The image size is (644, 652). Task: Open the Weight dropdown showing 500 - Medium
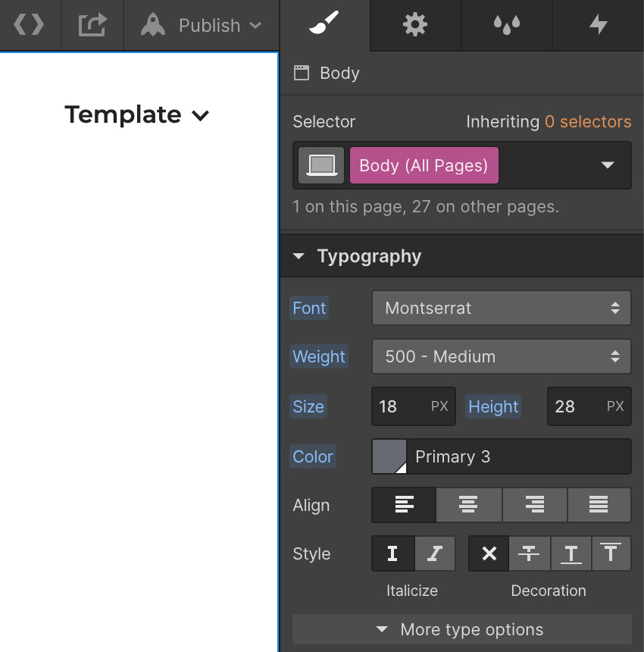coord(501,356)
